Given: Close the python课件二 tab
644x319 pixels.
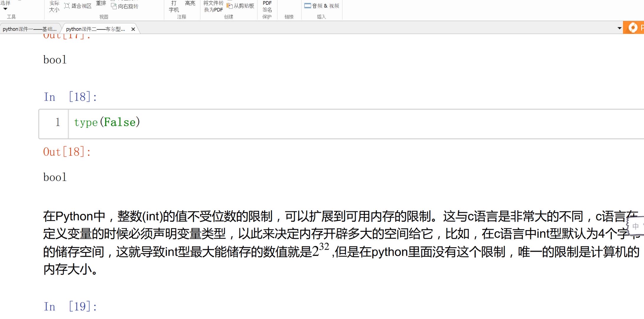Looking at the screenshot, I should coord(133,29).
